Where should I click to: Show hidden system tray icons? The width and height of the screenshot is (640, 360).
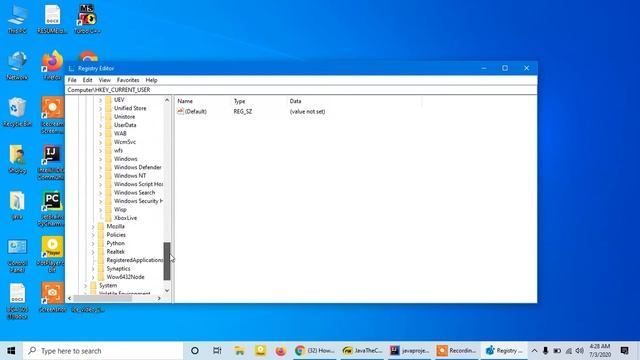pos(534,351)
